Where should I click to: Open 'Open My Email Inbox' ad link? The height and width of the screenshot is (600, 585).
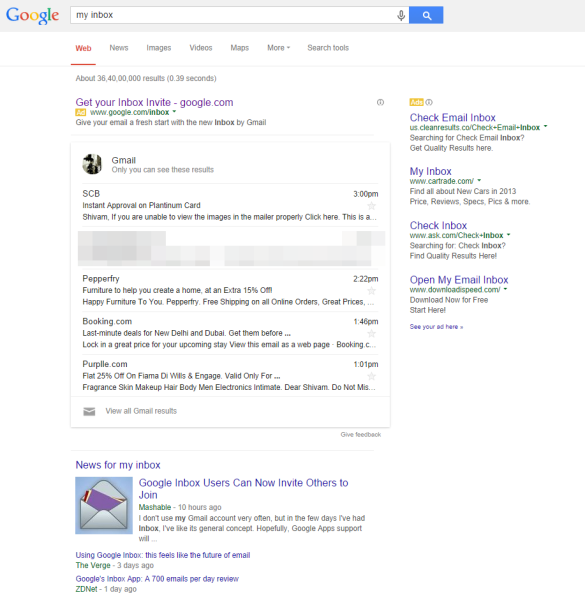click(459, 280)
